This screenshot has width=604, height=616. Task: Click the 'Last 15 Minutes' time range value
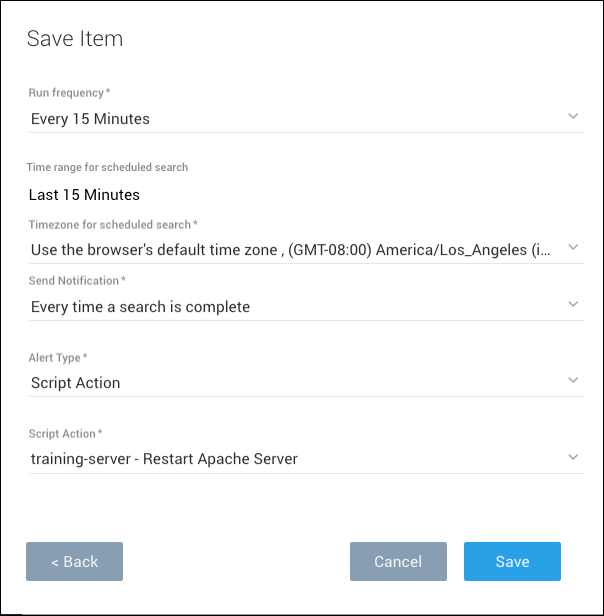(84, 195)
